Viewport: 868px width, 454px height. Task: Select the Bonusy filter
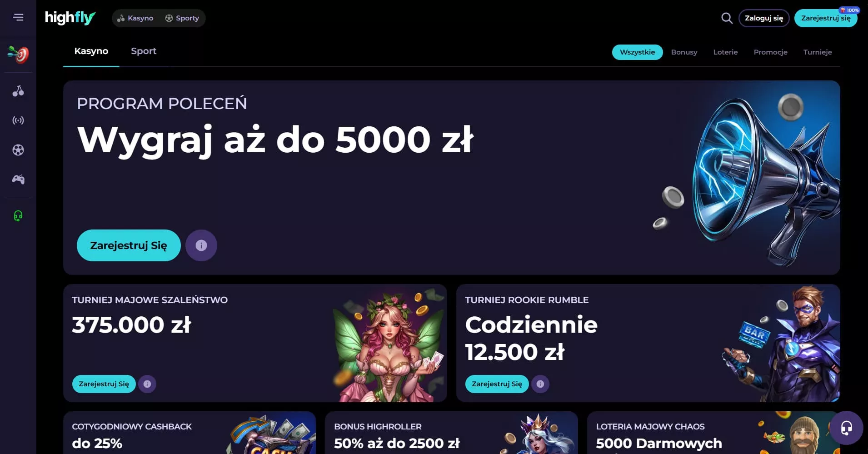tap(684, 52)
